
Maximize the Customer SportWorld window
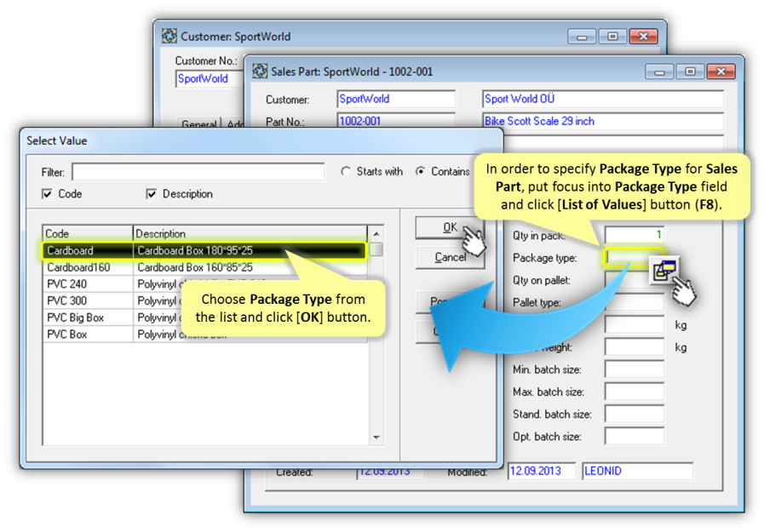coord(612,37)
